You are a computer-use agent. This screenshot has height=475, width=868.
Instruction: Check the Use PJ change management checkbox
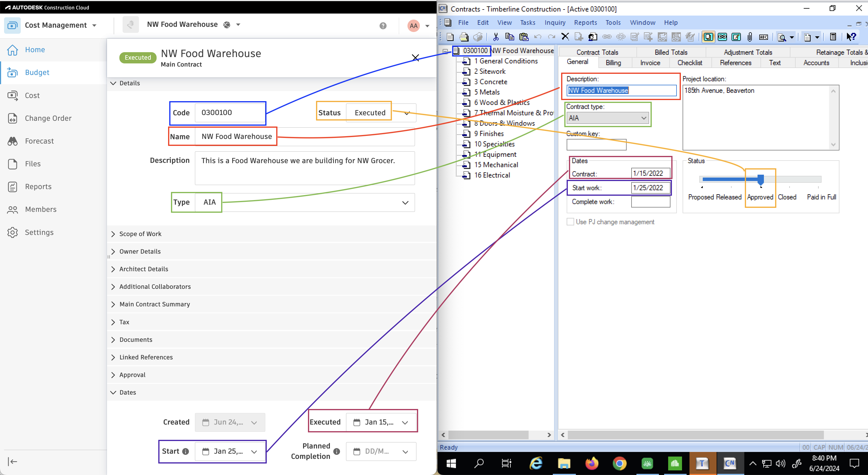570,222
